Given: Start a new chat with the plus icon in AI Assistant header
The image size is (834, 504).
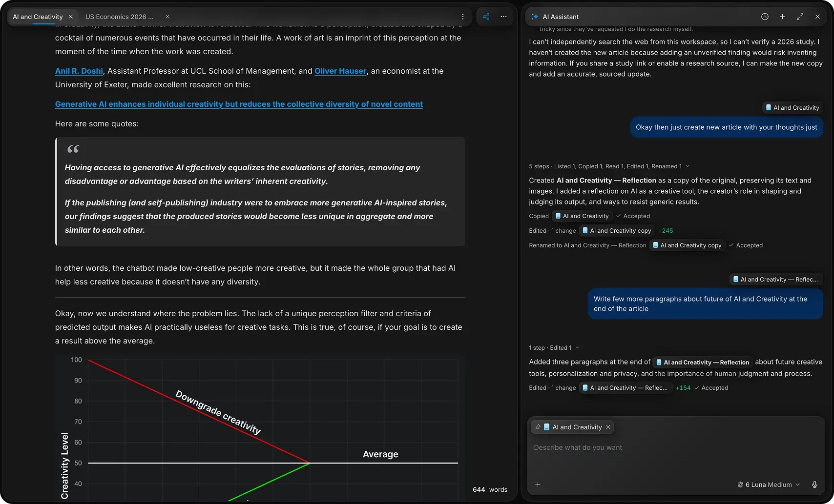Looking at the screenshot, I should pos(782,17).
